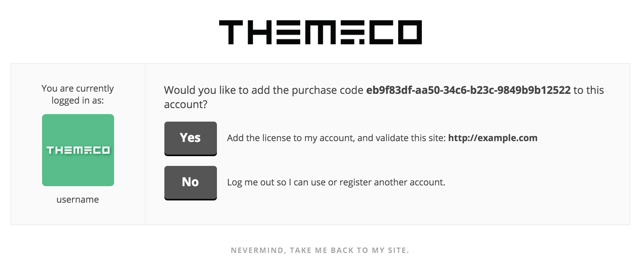Click the white Themeco wordmark inside the avatar
The height and width of the screenshot is (277, 644).
[78, 151]
